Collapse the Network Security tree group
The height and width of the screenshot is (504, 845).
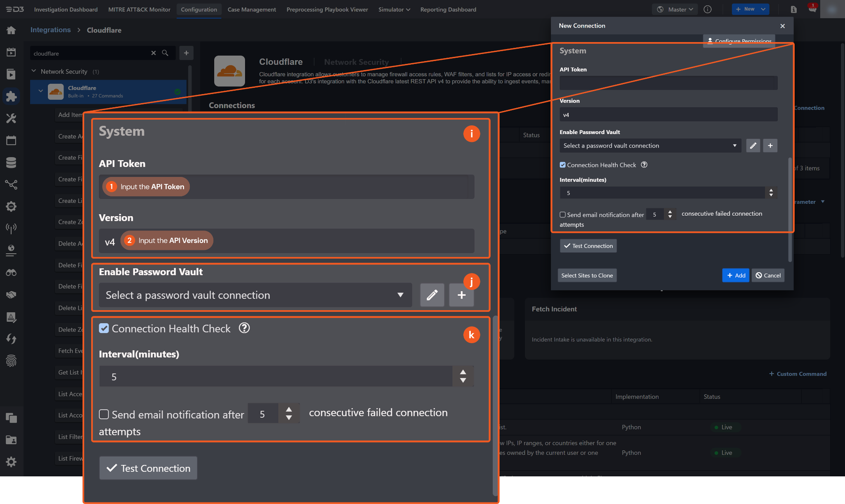tap(34, 71)
